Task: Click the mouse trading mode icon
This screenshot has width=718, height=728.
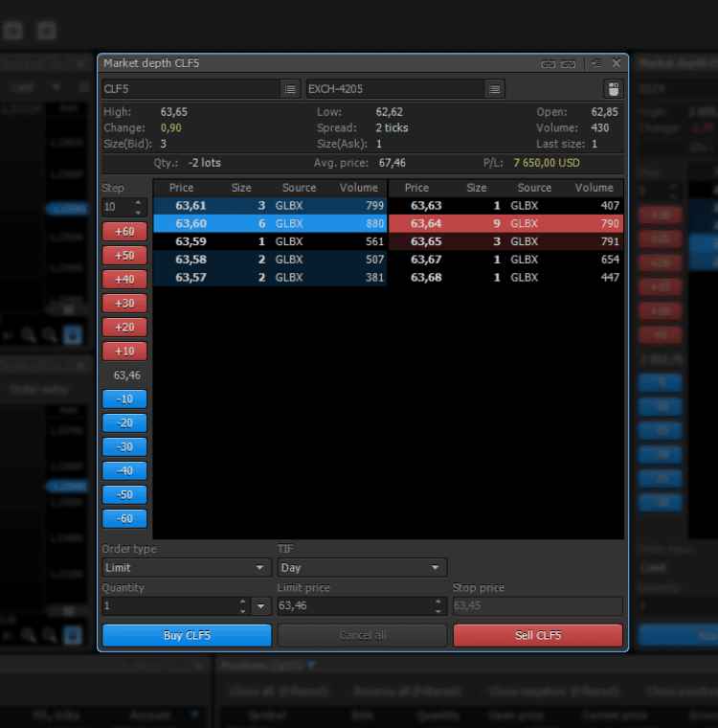Action: 613,89
